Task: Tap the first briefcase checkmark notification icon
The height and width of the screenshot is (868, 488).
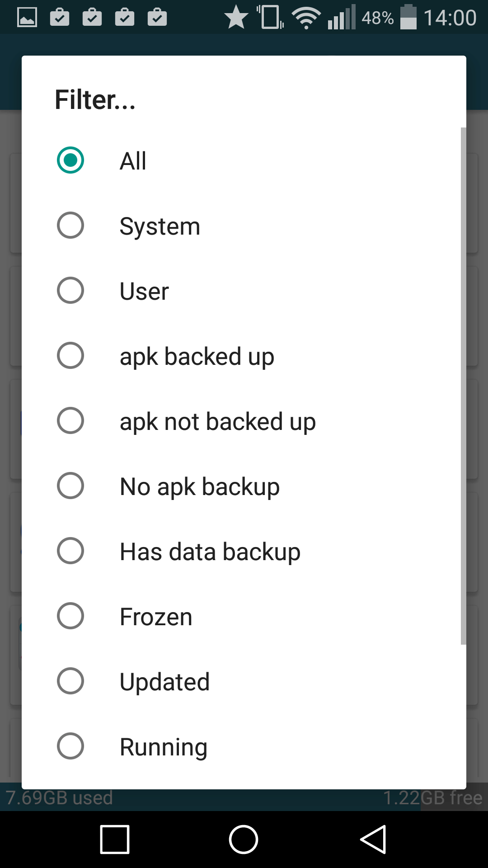Action: coord(60,18)
